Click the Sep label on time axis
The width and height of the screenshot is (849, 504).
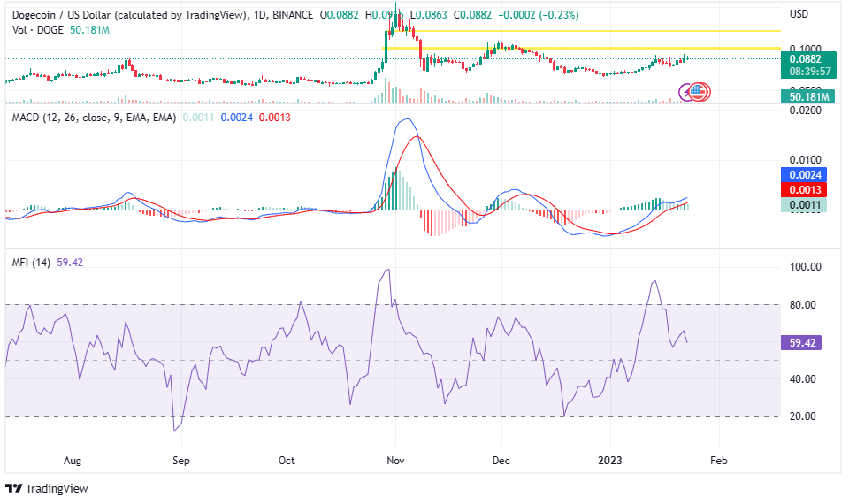coord(180,461)
